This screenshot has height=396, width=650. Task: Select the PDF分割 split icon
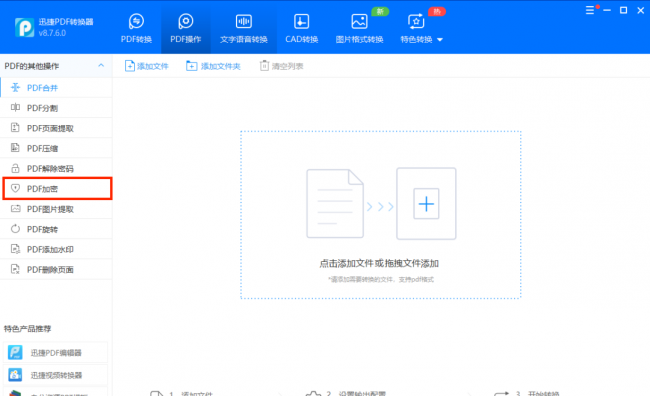(15, 107)
